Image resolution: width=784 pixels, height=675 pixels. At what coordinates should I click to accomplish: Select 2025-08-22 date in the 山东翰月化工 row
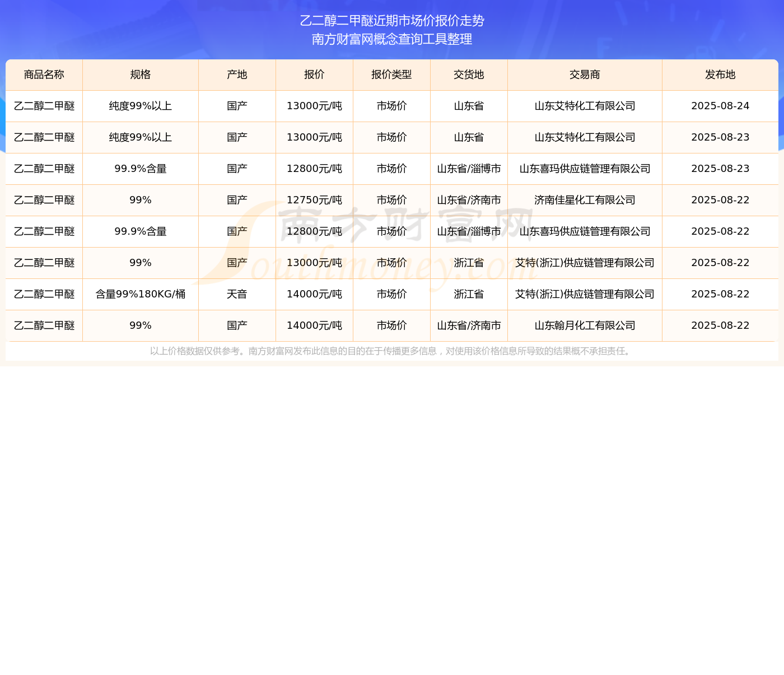[720, 325]
